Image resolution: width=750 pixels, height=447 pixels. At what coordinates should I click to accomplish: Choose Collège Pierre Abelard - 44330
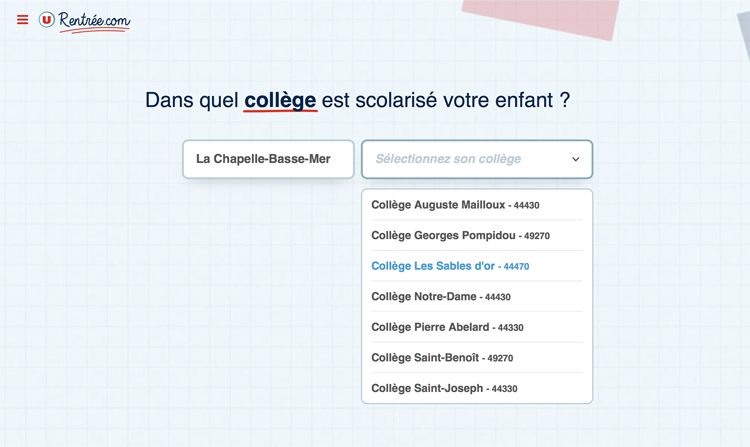click(x=477, y=327)
